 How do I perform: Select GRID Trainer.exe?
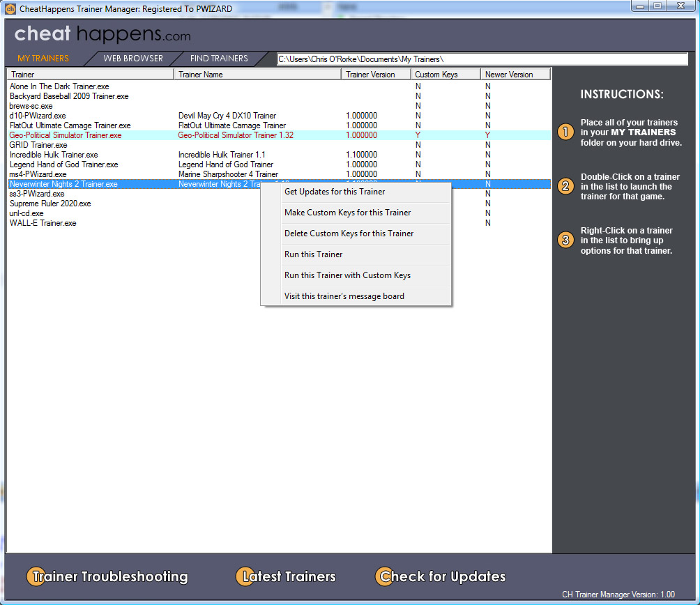pos(38,145)
